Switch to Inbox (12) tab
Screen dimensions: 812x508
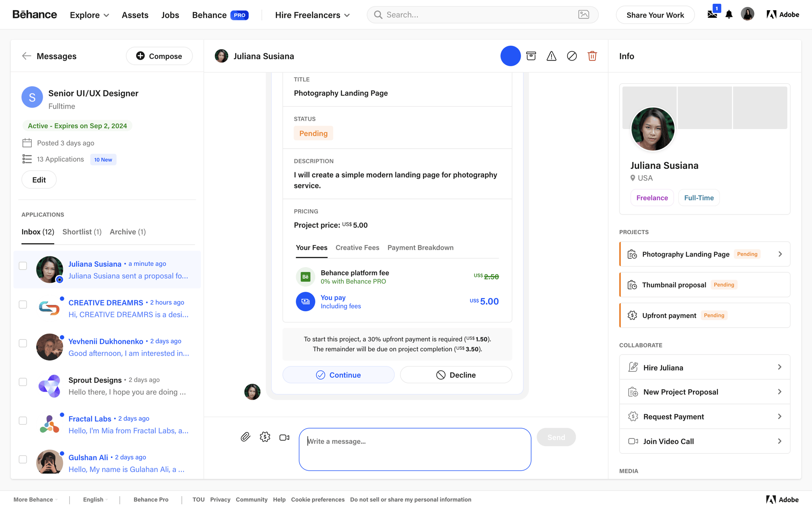(38, 232)
